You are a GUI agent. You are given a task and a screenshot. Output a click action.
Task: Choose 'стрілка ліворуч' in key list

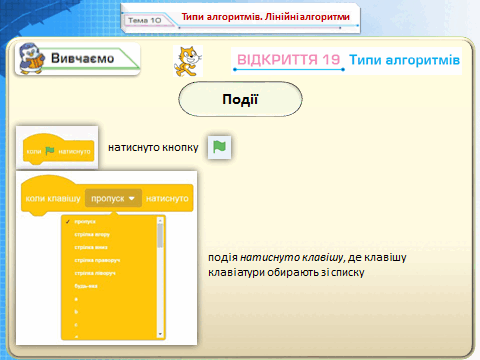coord(95,273)
